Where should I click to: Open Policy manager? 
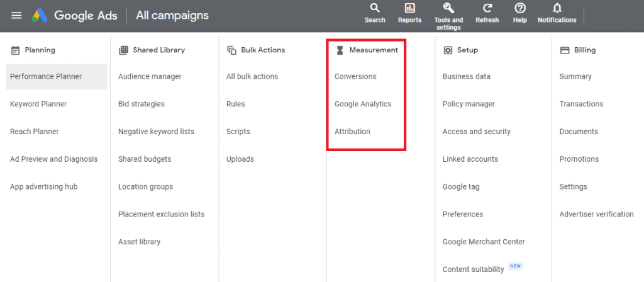pyautogui.click(x=469, y=104)
